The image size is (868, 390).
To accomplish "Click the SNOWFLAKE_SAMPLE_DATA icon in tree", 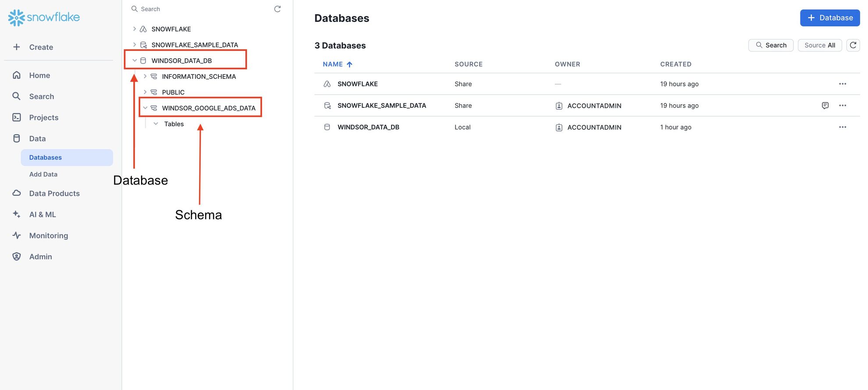I will coord(143,45).
